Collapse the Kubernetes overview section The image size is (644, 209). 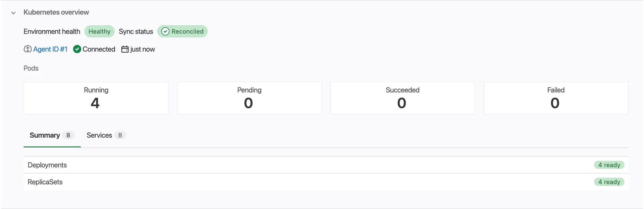tap(13, 13)
